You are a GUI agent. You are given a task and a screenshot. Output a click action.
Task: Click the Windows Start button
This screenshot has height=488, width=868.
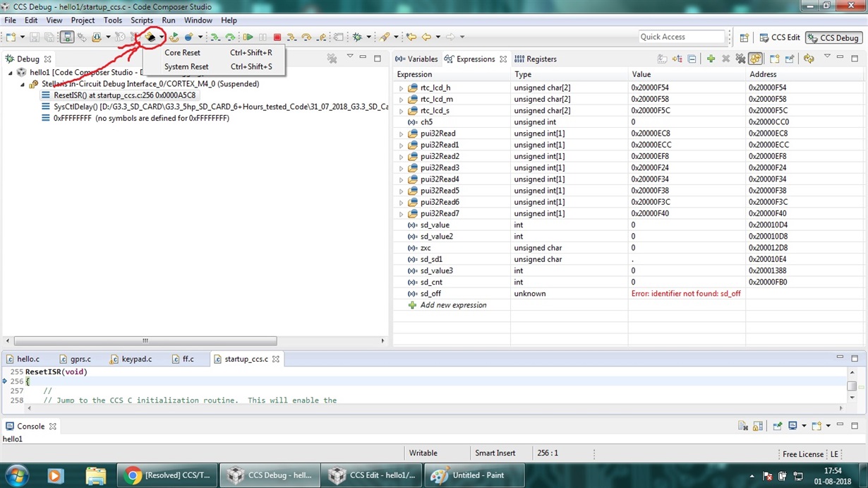pyautogui.click(x=16, y=475)
